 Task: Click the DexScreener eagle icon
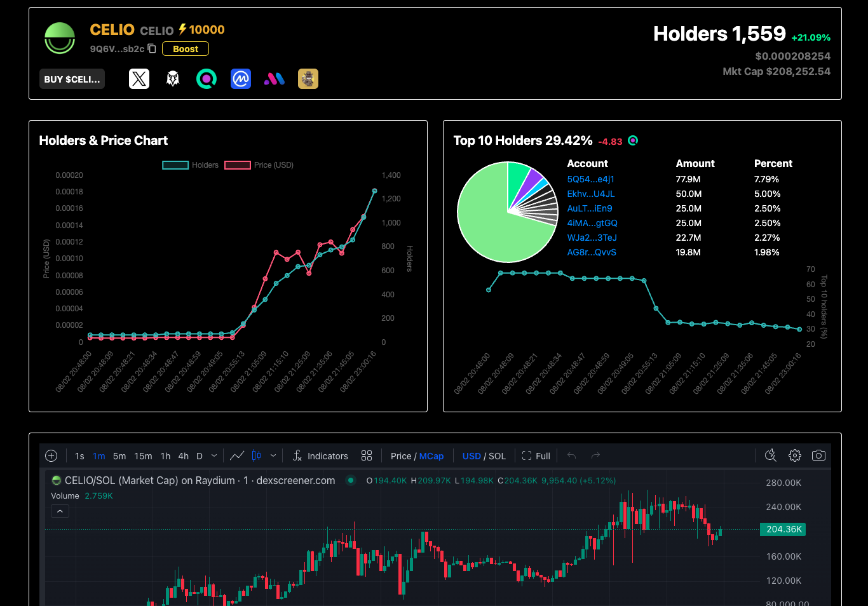coord(173,79)
